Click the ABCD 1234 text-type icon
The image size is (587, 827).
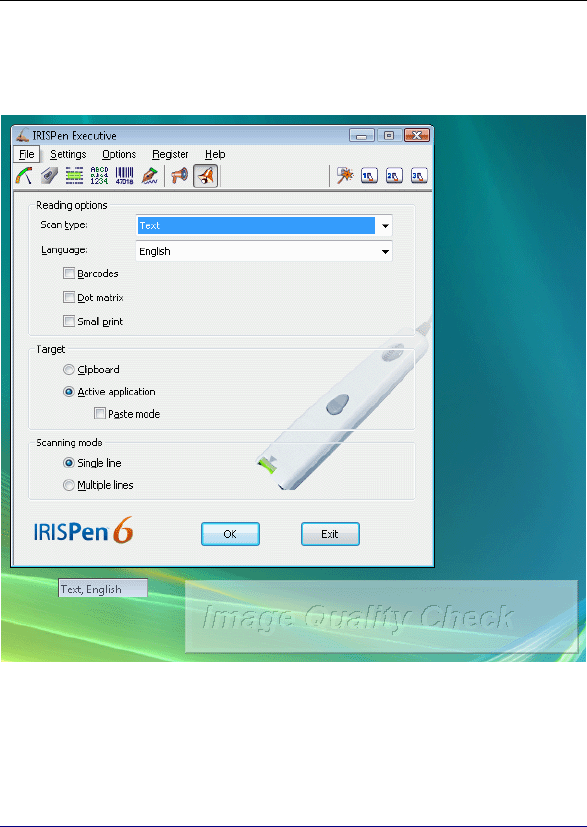99,176
